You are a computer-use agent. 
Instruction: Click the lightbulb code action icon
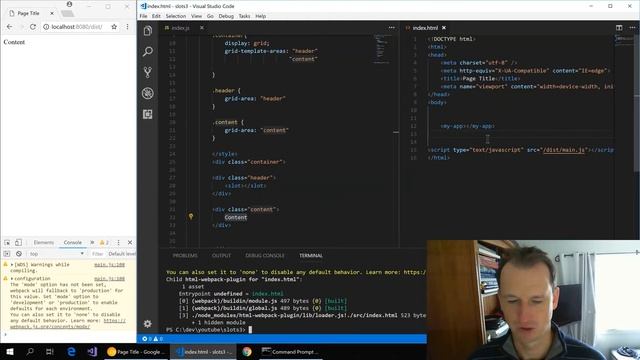pyautogui.click(x=191, y=217)
